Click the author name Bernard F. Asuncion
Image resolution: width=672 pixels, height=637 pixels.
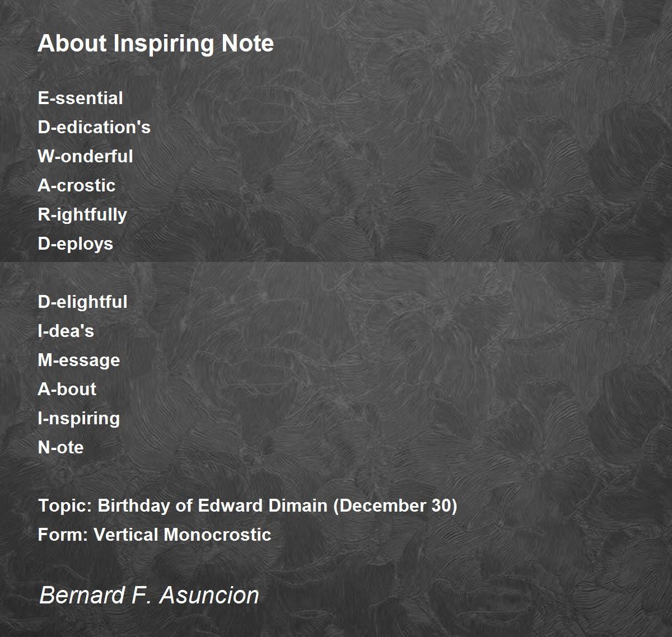coord(150,595)
